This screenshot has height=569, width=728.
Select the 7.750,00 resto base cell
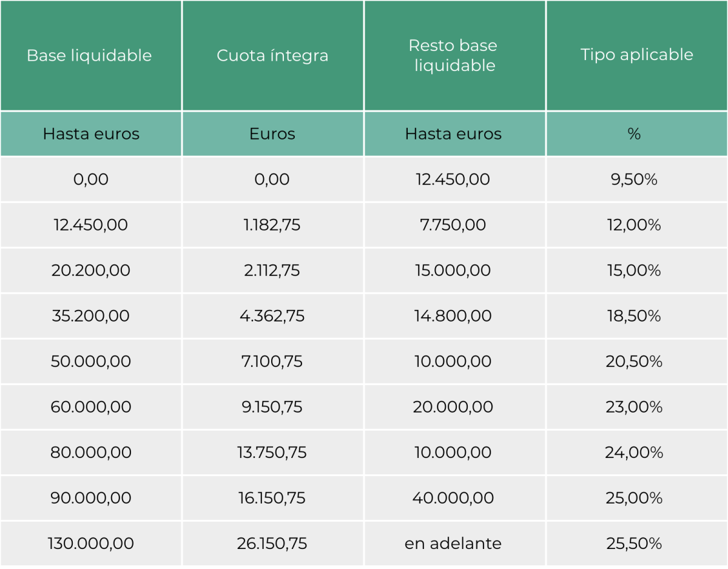tap(453, 225)
